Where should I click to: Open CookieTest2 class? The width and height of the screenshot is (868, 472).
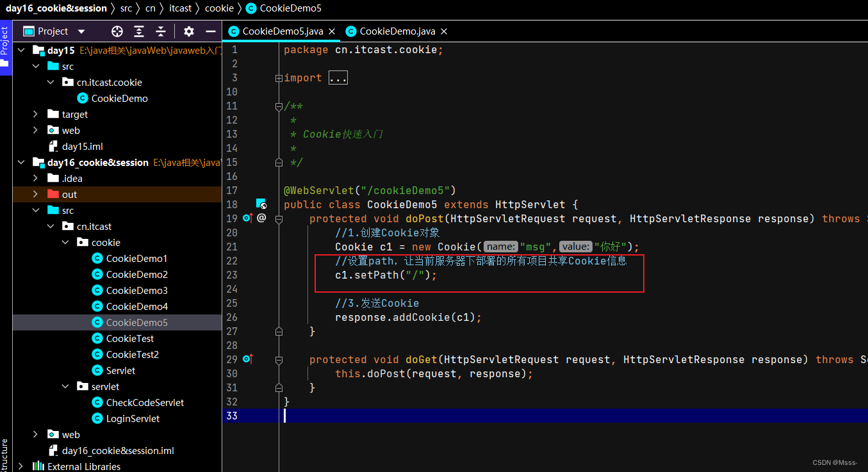[x=132, y=355]
